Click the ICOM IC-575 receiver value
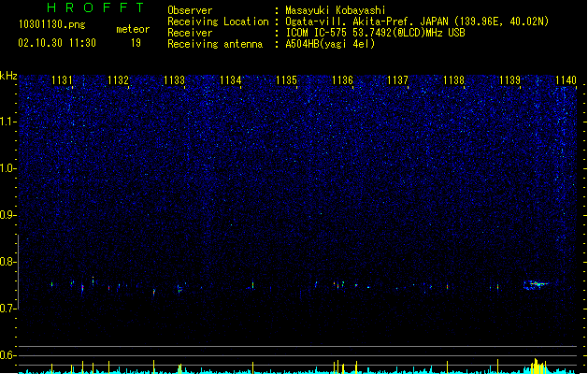The height and width of the screenshot is (374, 588). pyautogui.click(x=375, y=33)
